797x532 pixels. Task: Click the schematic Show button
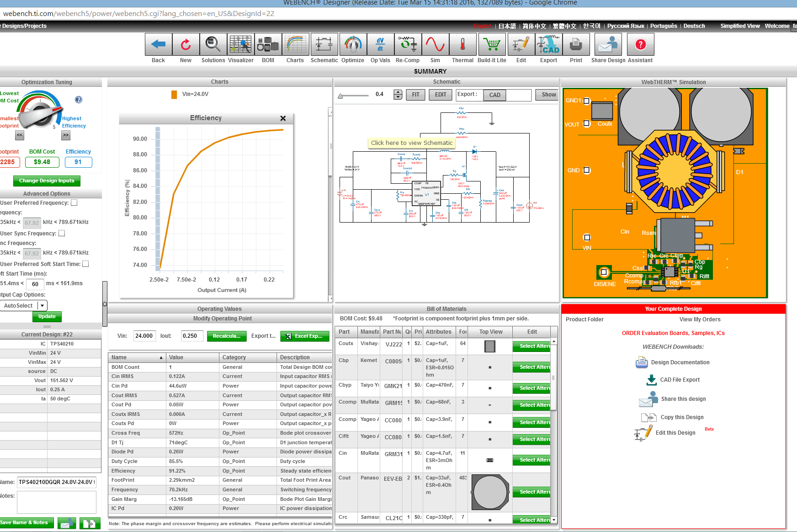[548, 95]
